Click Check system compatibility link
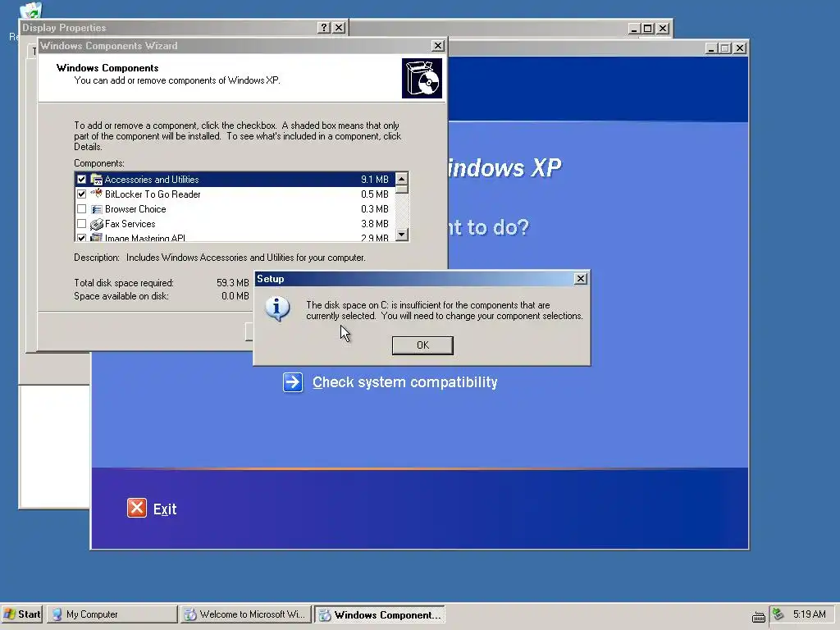The height and width of the screenshot is (630, 840). click(405, 382)
